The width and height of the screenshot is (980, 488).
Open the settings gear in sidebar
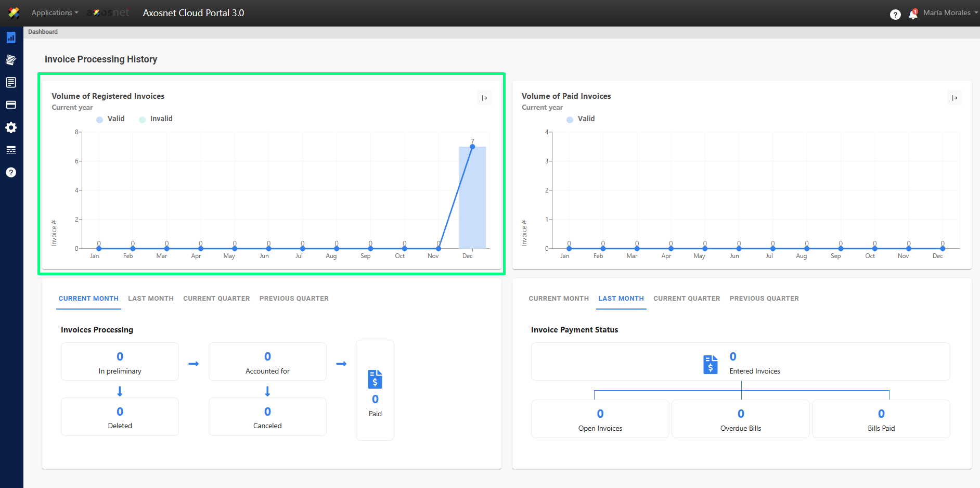(x=11, y=127)
